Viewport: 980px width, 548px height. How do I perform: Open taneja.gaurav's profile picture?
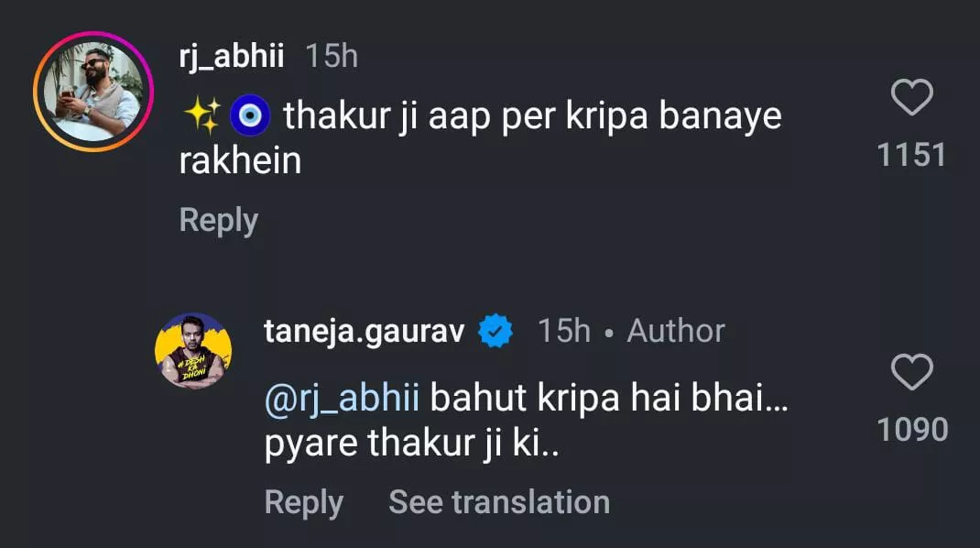(x=193, y=352)
